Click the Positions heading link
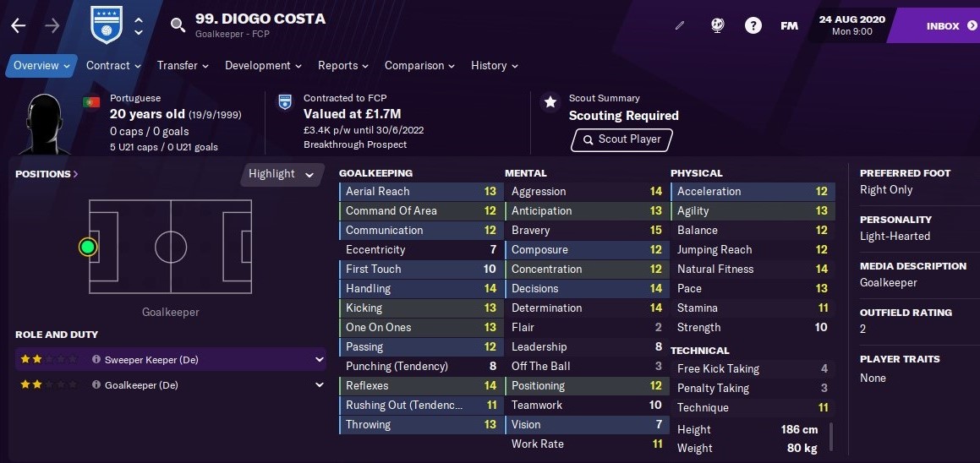The height and width of the screenshot is (463, 980). (47, 174)
